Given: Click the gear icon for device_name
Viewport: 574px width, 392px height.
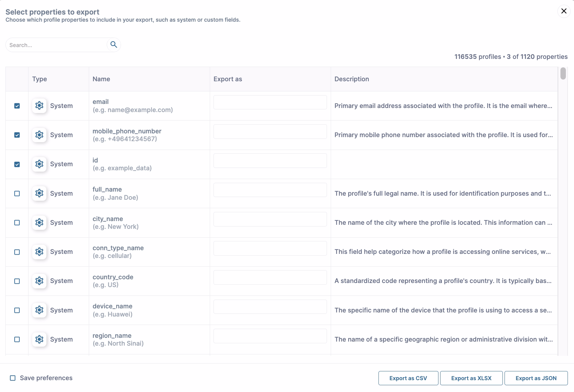Looking at the screenshot, I should click(39, 310).
